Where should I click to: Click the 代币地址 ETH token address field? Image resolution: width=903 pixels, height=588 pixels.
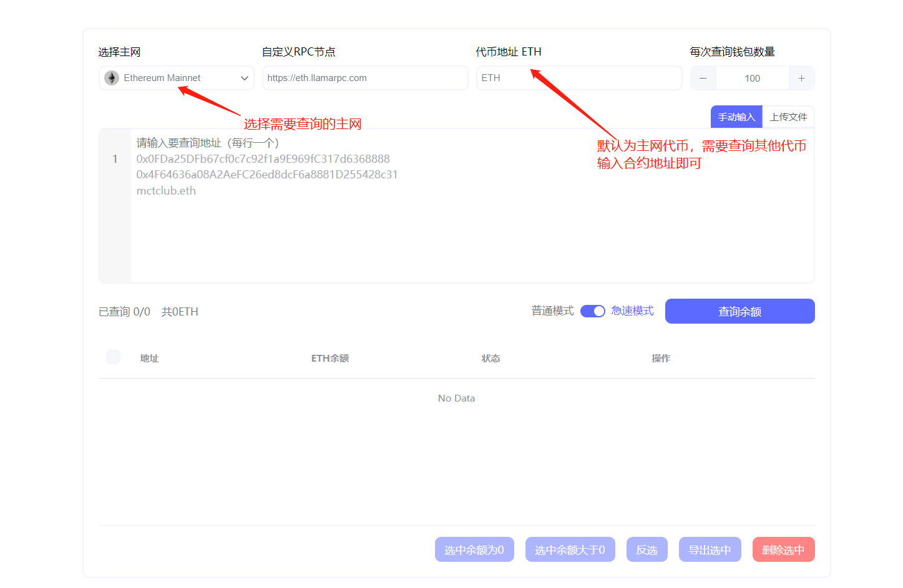point(579,77)
